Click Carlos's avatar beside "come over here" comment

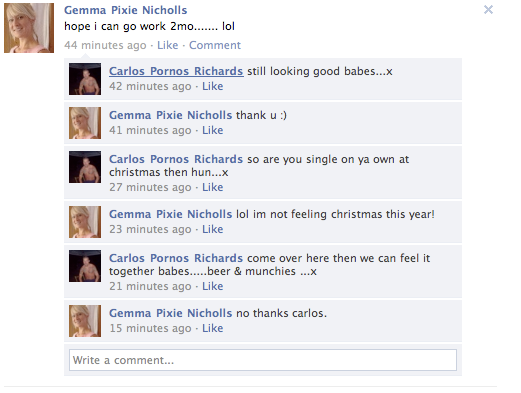85,266
